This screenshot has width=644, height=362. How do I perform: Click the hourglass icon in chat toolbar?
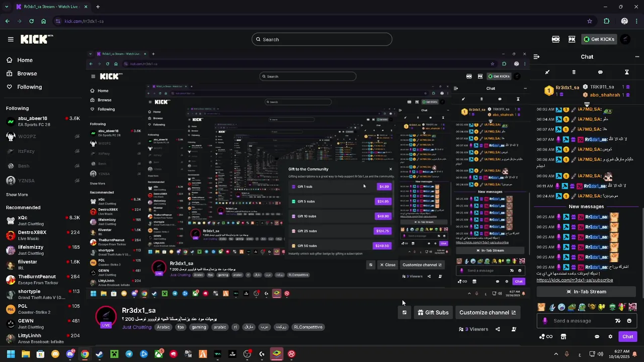627,72
